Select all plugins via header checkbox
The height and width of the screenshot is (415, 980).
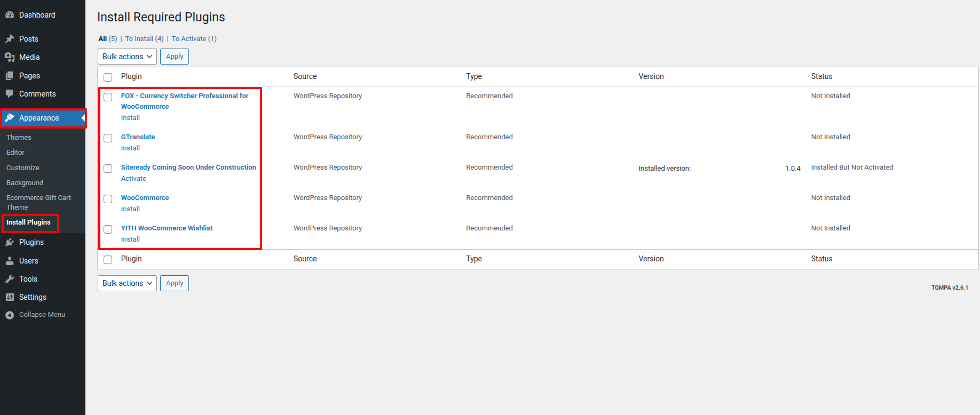pos(108,77)
